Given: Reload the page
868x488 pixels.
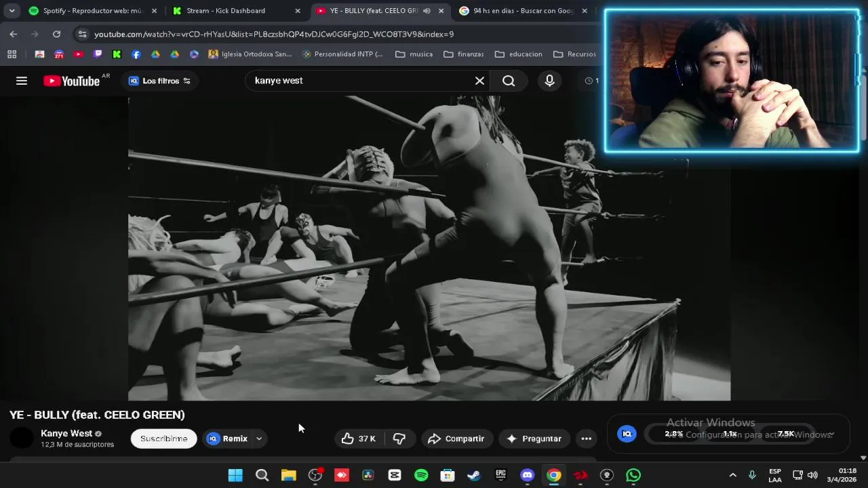Looking at the screenshot, I should pos(57,34).
